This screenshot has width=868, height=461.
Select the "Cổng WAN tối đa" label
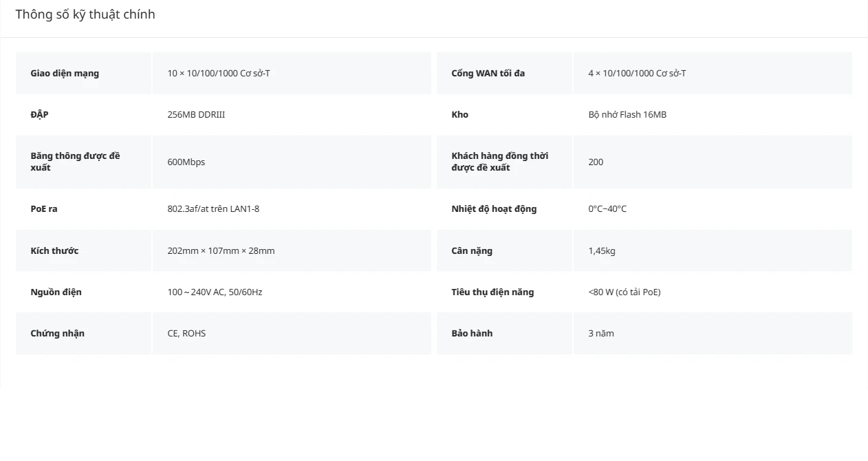(x=488, y=74)
